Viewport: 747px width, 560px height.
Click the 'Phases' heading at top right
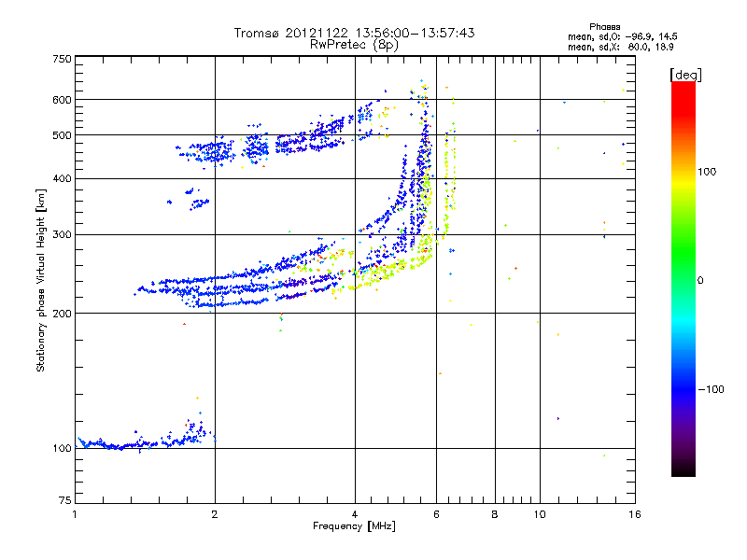click(x=604, y=27)
